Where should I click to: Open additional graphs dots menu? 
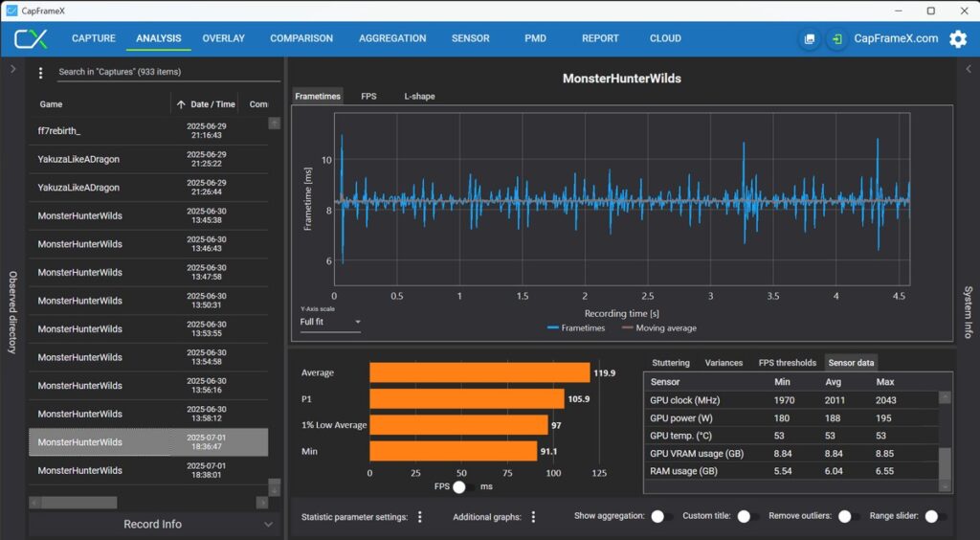pos(533,517)
